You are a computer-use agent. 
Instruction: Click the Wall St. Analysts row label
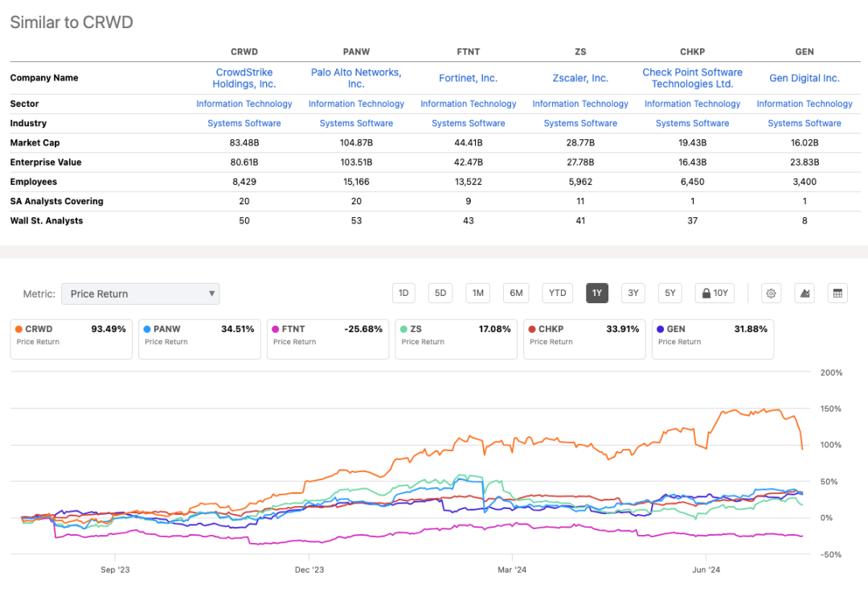pos(47,220)
